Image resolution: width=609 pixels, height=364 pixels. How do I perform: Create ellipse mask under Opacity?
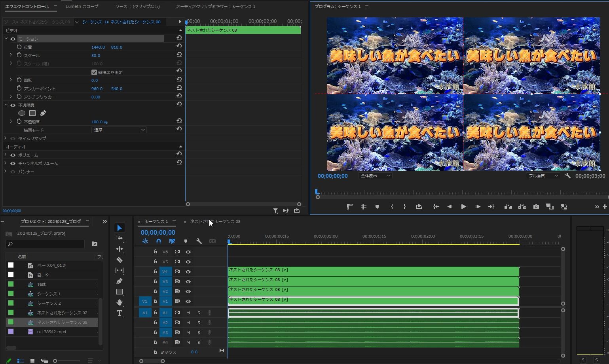point(22,113)
